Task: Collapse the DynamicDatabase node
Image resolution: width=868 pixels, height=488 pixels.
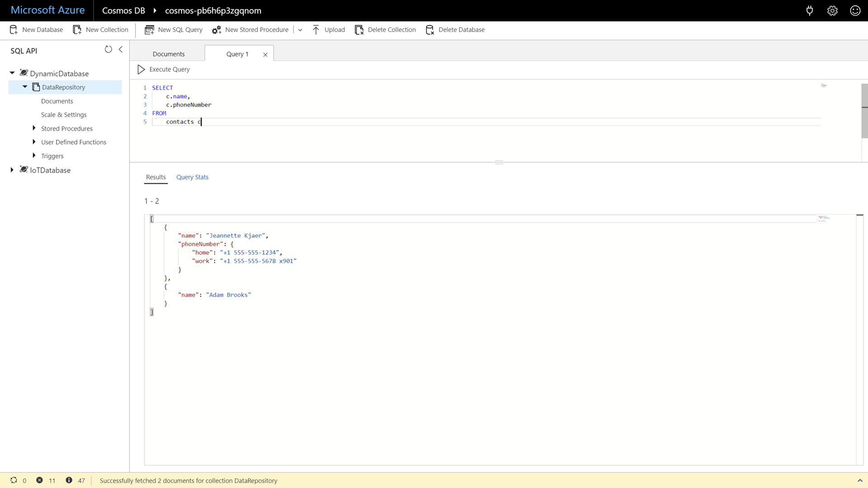Action: click(x=12, y=73)
